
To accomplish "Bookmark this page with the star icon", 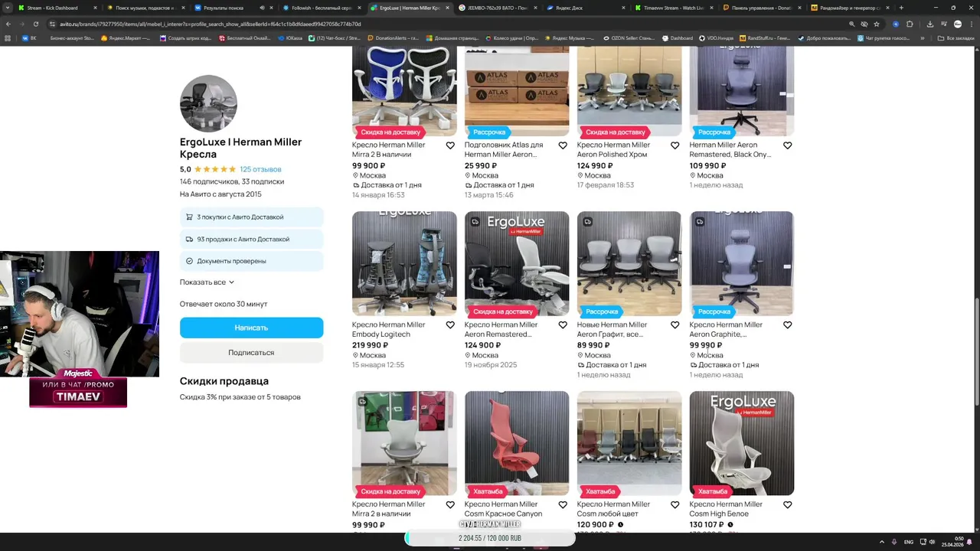I will coord(877,24).
